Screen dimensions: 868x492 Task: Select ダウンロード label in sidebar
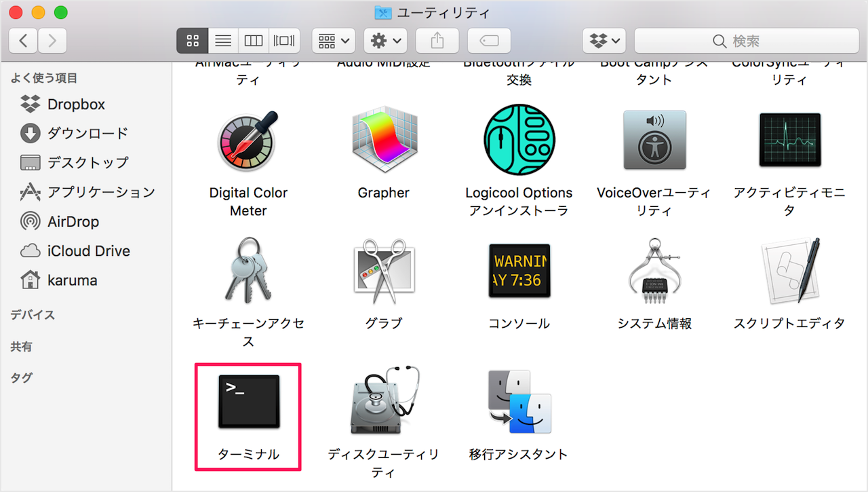[x=87, y=133]
